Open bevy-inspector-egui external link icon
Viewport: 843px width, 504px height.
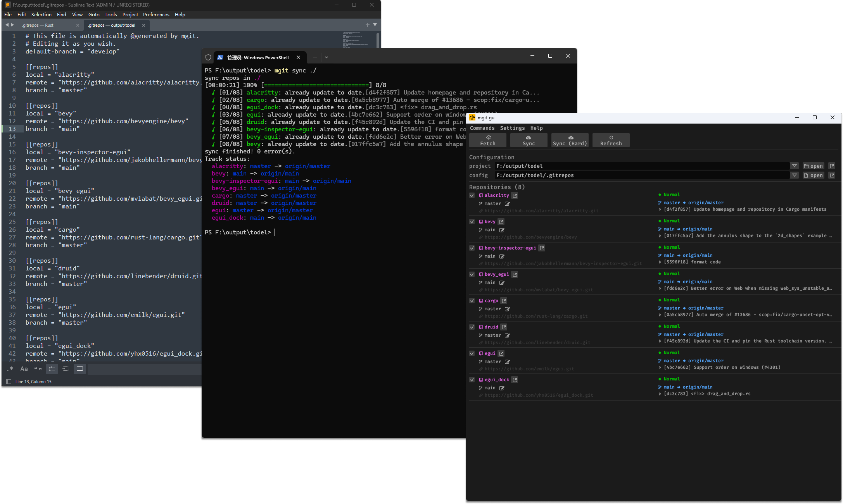542,248
